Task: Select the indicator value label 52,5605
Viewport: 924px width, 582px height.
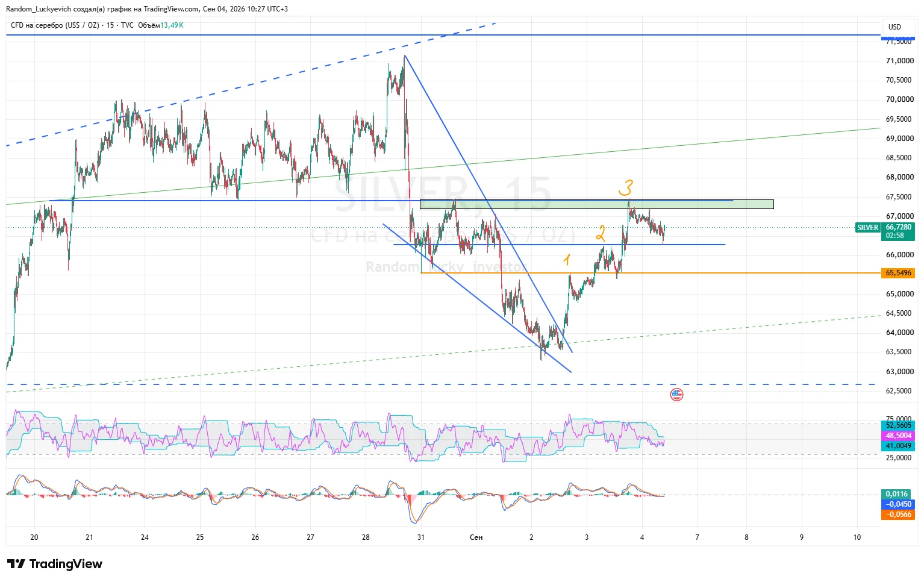Action: [898, 425]
